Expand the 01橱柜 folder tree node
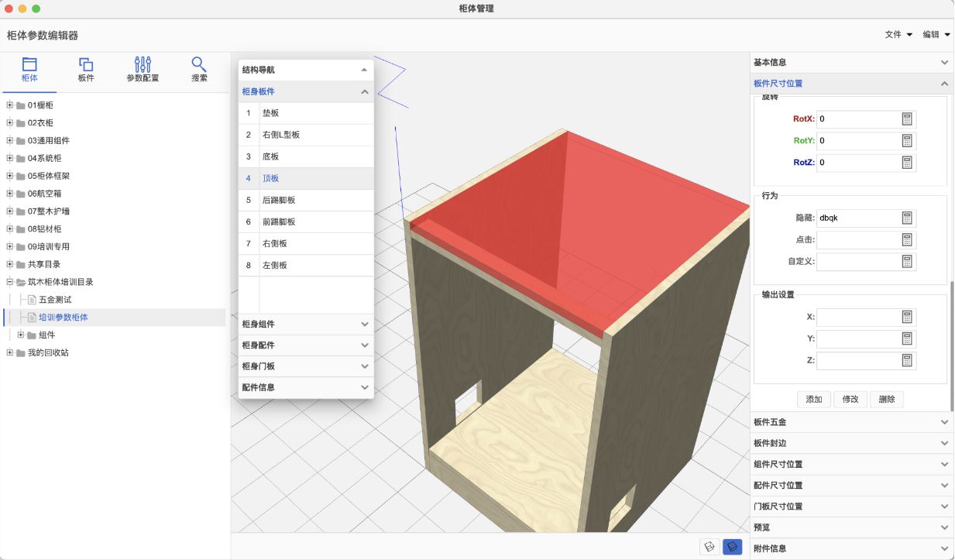This screenshot has height=560, width=955. pos(10,105)
